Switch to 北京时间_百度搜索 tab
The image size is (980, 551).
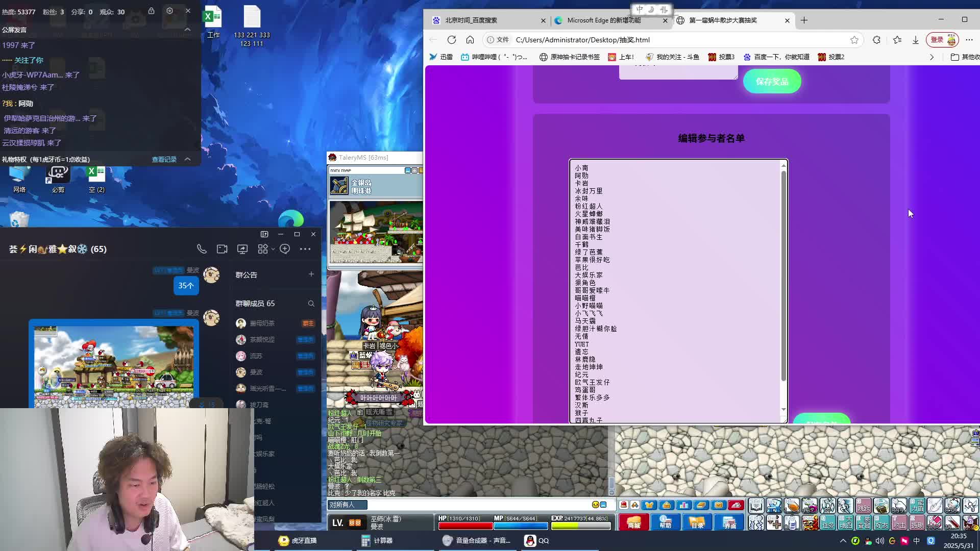(471, 20)
